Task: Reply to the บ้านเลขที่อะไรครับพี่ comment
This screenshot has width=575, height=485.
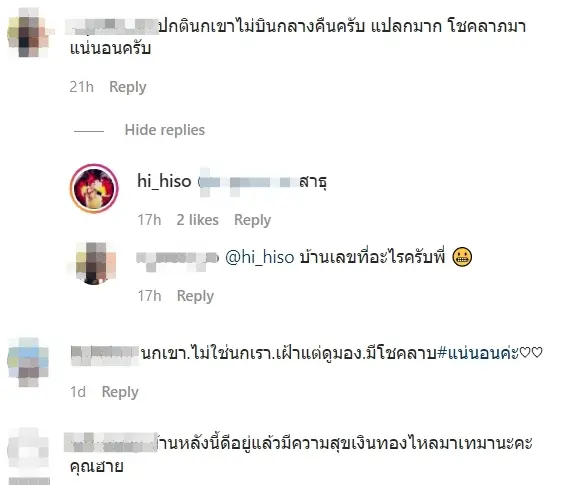Action: tap(195, 296)
